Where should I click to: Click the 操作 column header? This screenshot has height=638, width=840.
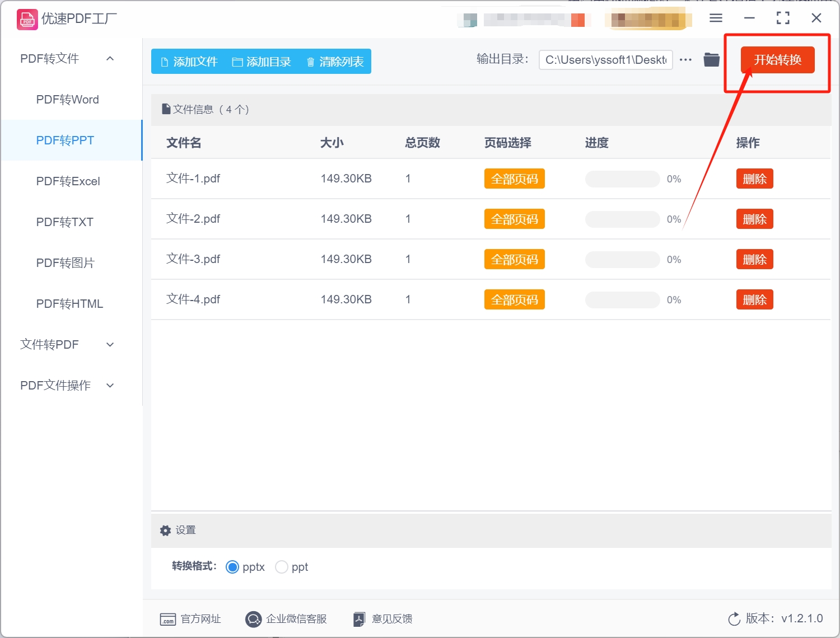pyautogui.click(x=748, y=143)
